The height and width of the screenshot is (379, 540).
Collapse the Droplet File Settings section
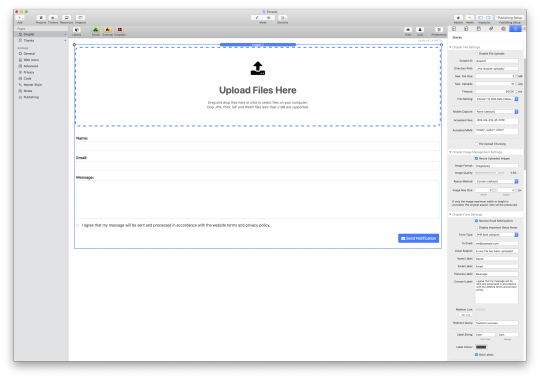click(450, 47)
